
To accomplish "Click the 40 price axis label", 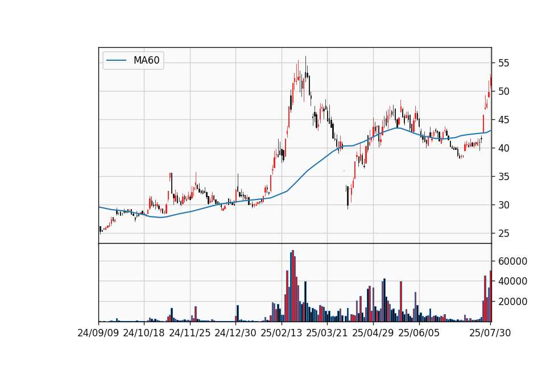I will [503, 148].
